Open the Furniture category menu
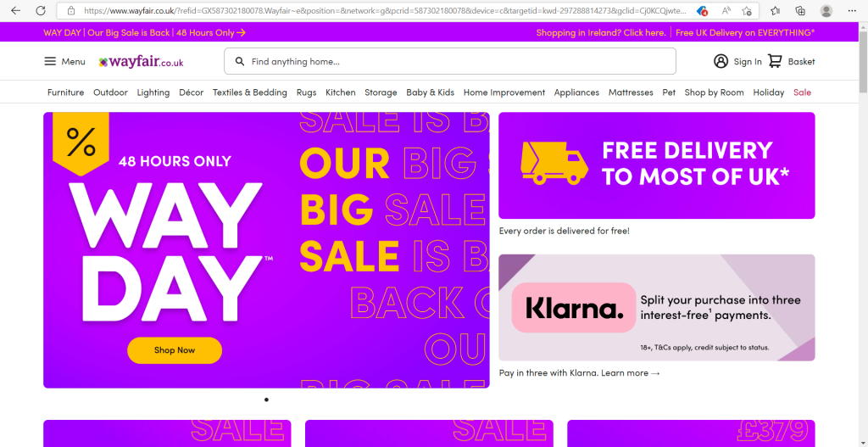 coord(66,92)
